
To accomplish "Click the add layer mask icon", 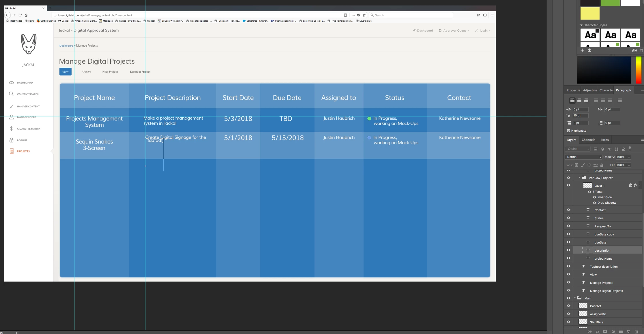I will click(x=605, y=331).
